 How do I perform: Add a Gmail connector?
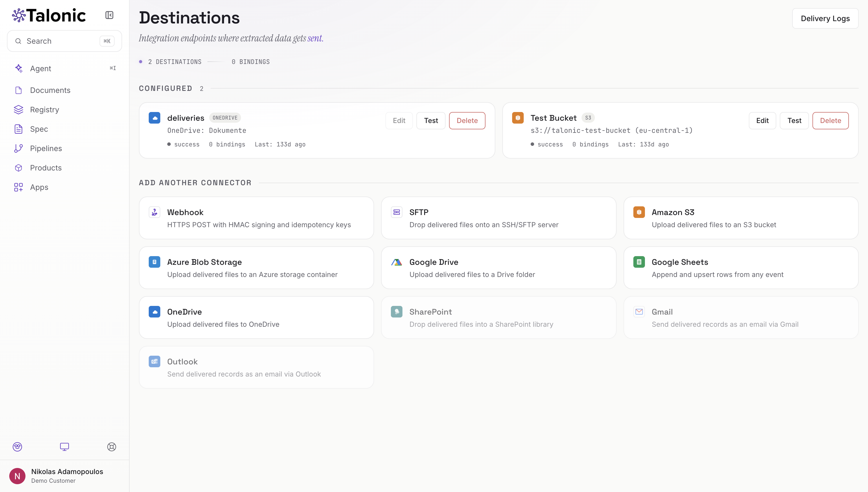741,317
